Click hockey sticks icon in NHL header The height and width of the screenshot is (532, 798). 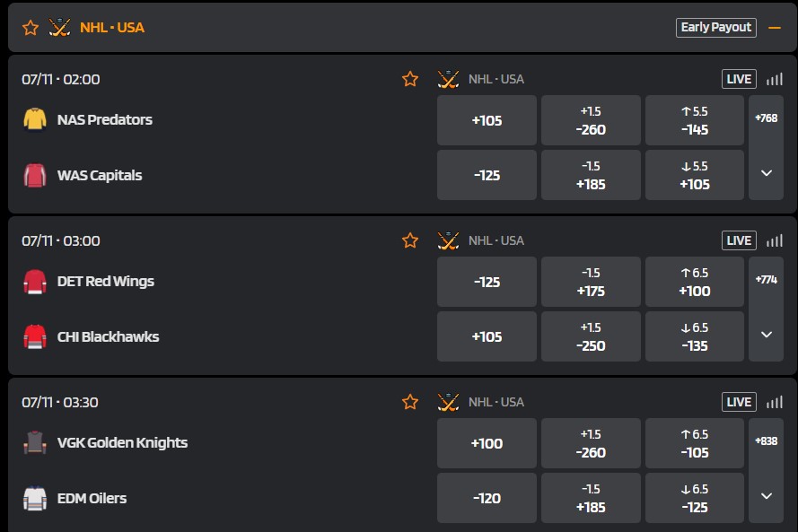coord(59,28)
